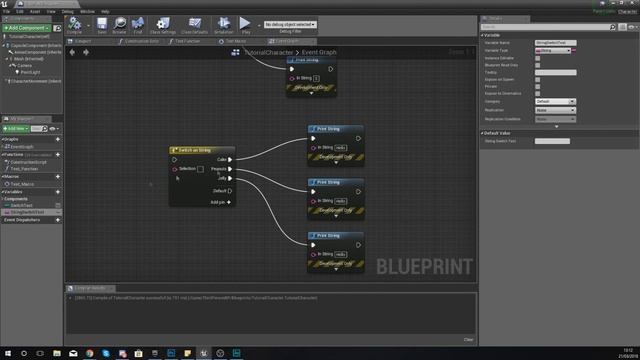Click the Tooltip input field

click(556, 72)
